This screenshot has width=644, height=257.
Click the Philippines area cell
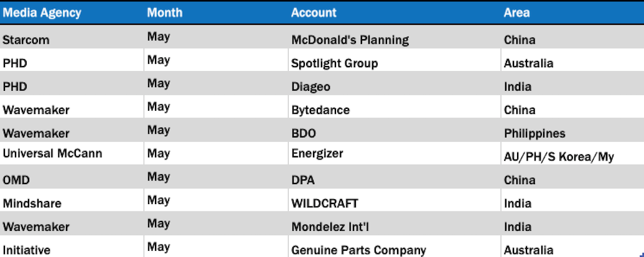pos(534,133)
